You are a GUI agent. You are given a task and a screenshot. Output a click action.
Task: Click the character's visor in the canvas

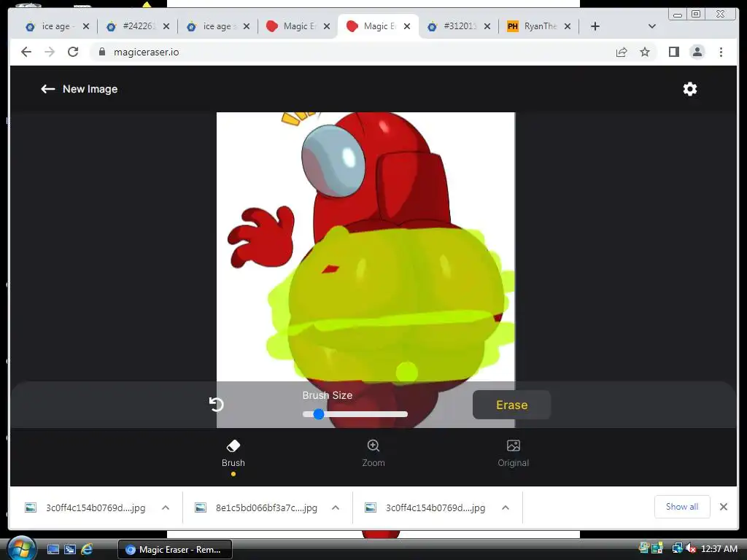333,160
